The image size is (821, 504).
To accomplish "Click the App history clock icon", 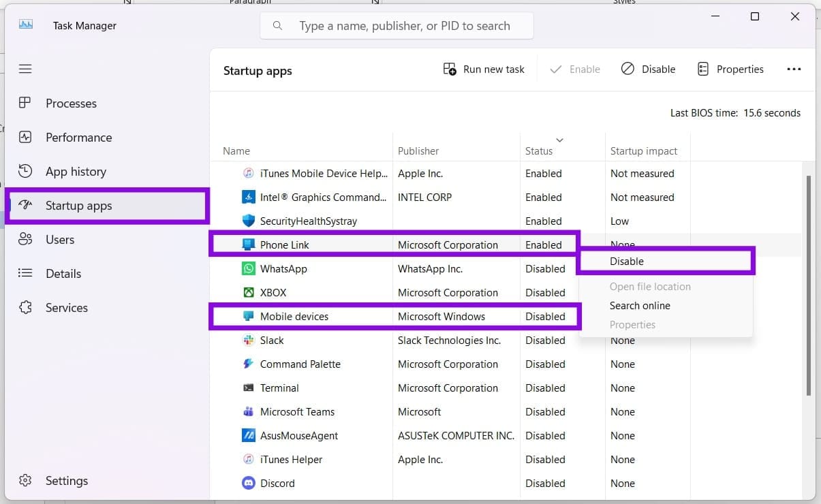I will pos(25,171).
